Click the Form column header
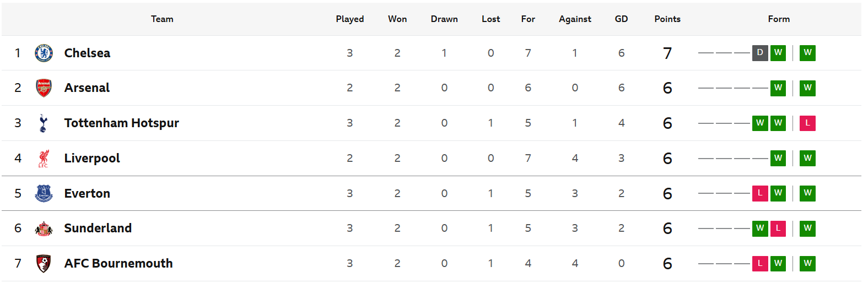Screen dimensions: 868x283 tap(779, 19)
